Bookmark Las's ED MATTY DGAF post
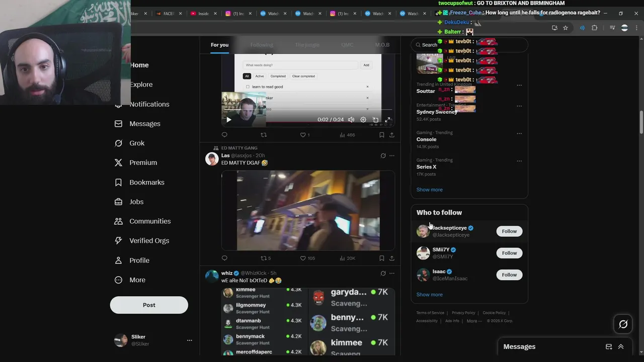Screen dimensions: 644x362 point(382,258)
